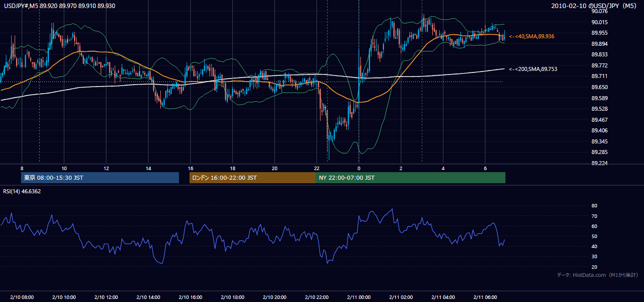Viewport: 644px width, 302px height.
Task: Click hour tick 0 under the price chart
Action: [x=359, y=168]
